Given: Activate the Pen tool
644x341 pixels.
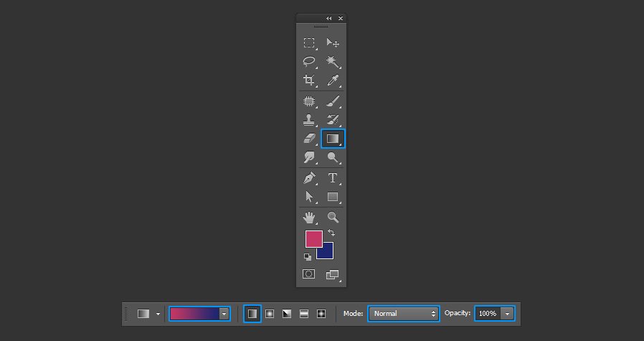Looking at the screenshot, I should [309, 178].
